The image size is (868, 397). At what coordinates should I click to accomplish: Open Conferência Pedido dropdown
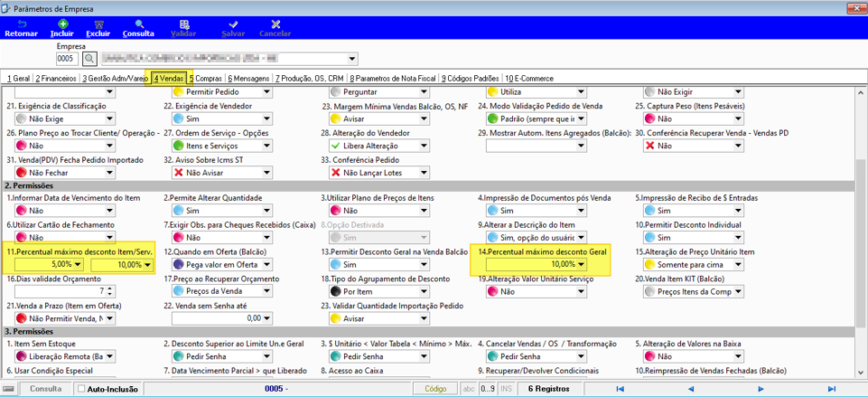pyautogui.click(x=424, y=173)
